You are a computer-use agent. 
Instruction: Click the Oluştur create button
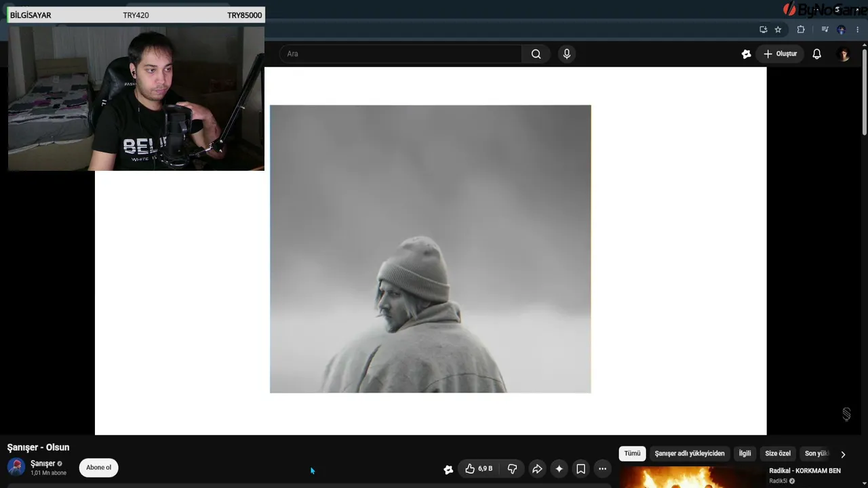click(781, 54)
